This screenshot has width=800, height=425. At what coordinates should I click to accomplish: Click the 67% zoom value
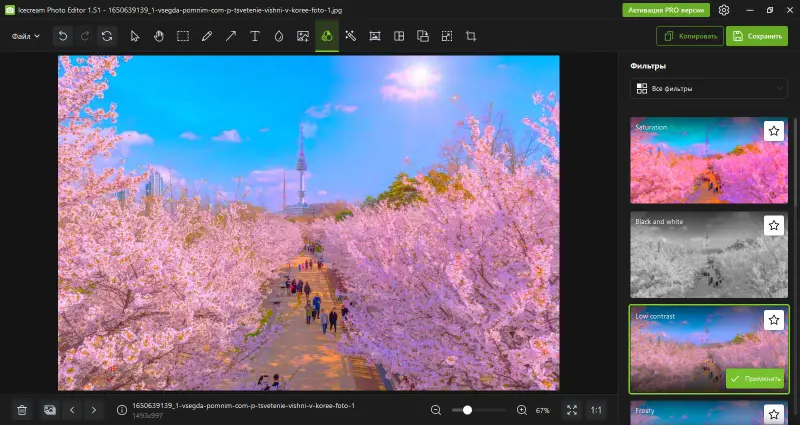(542, 410)
